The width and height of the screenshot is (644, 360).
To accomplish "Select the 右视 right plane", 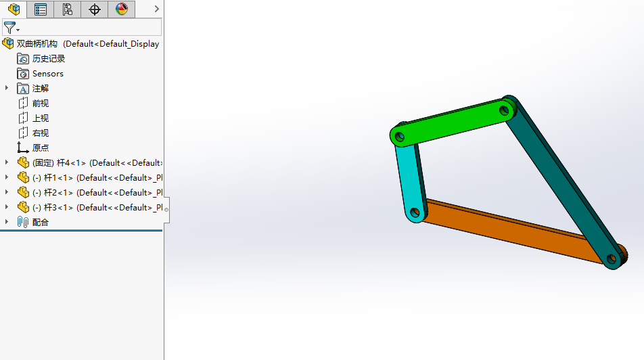I will 41,133.
